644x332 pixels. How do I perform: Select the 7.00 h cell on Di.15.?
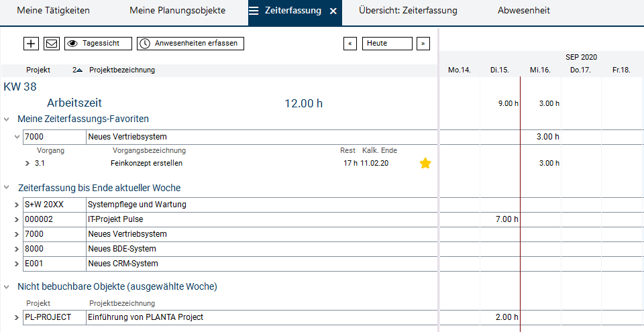click(x=500, y=219)
